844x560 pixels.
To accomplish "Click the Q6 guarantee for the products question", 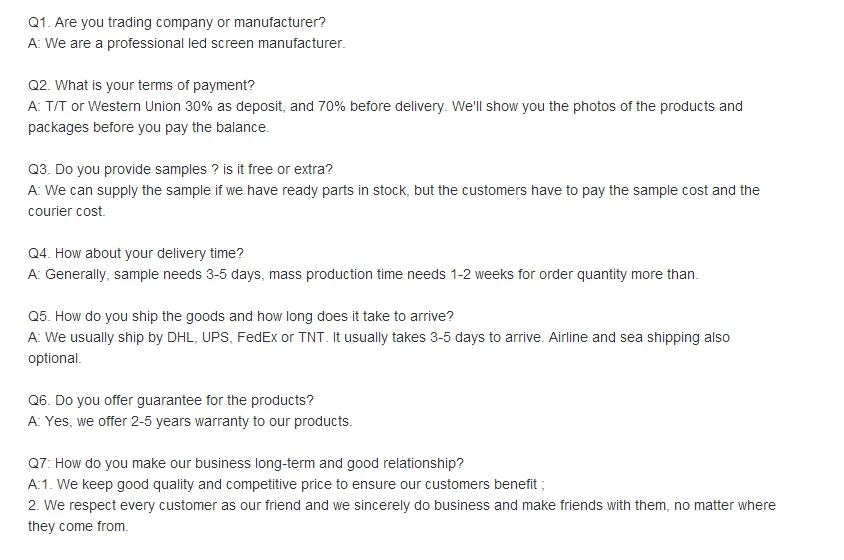I will tap(171, 401).
